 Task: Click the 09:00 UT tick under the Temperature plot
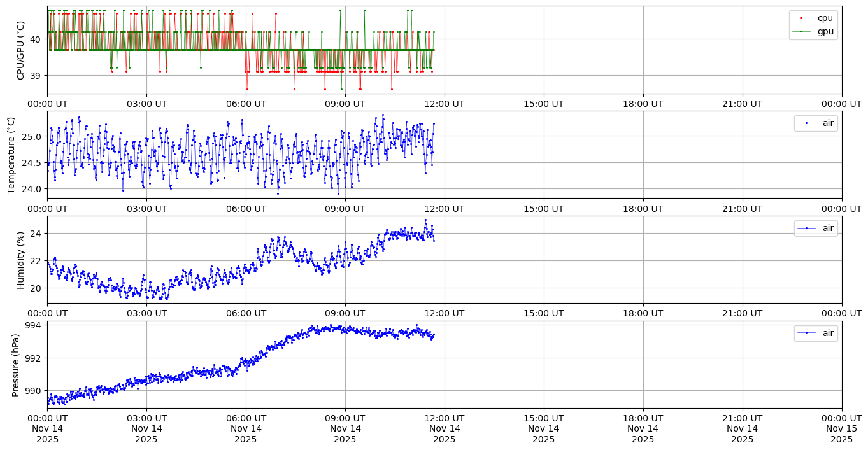point(345,208)
